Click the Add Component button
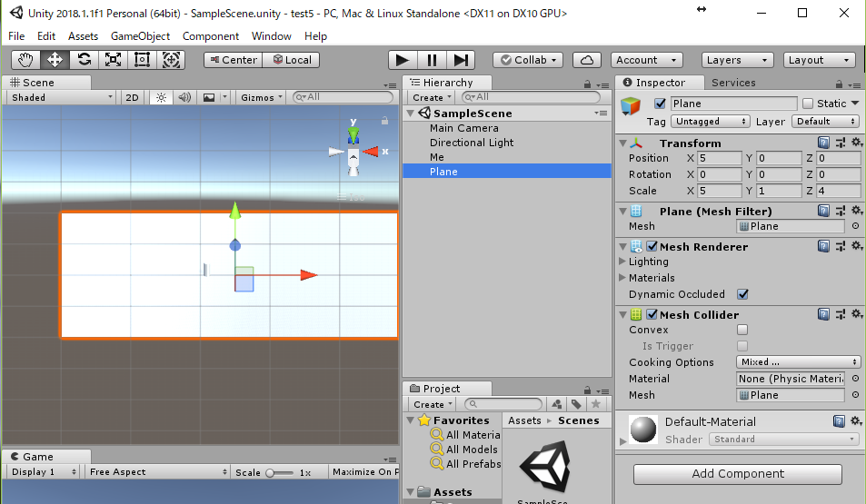 coord(738,474)
